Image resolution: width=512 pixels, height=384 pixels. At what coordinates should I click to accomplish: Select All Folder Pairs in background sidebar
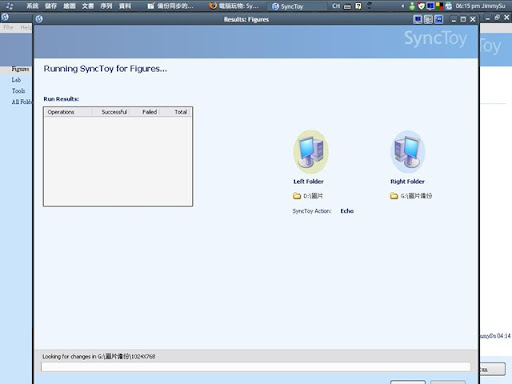[22, 102]
